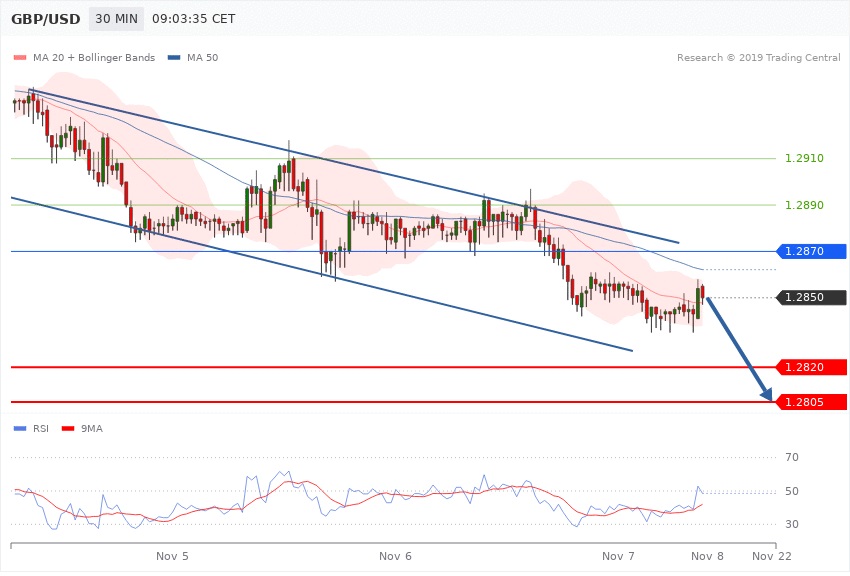Click the blue 1.2870 price tag
This screenshot has height=576, width=850.
pyautogui.click(x=811, y=252)
